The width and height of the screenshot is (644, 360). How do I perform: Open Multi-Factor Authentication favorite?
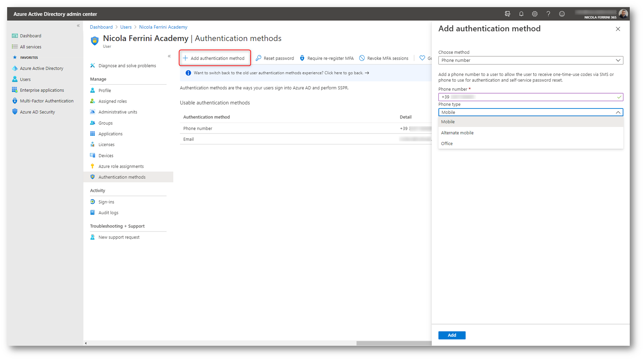[46, 101]
